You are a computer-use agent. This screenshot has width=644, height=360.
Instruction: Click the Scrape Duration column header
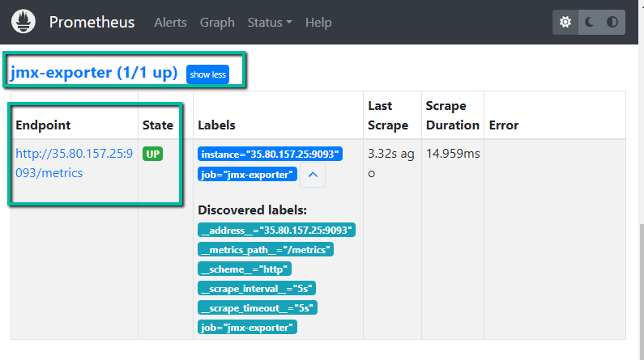pyautogui.click(x=453, y=115)
